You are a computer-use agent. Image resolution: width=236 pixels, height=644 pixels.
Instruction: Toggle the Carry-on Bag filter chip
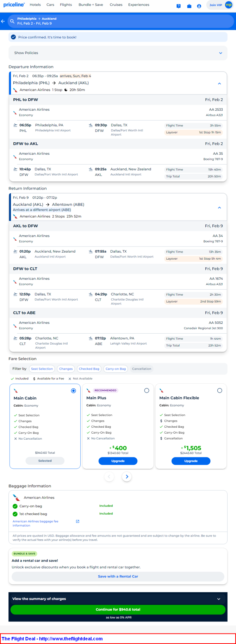pyautogui.click(x=116, y=369)
